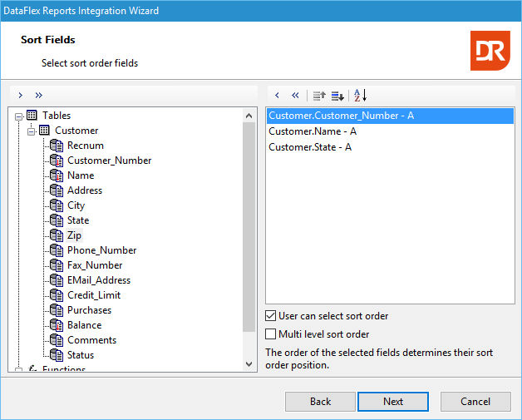Click the DR logo
522x420 pixels.
490,51
